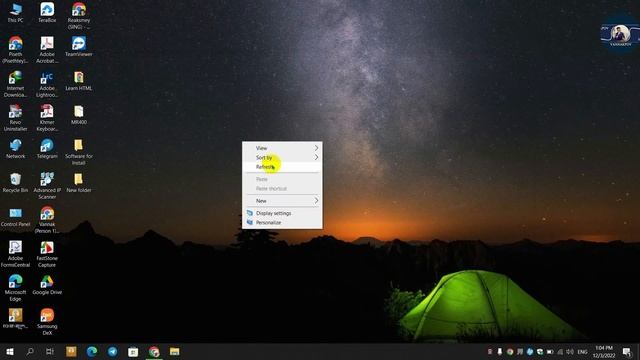Open the ENG language indicator
This screenshot has height=360, width=640.
[582, 351]
